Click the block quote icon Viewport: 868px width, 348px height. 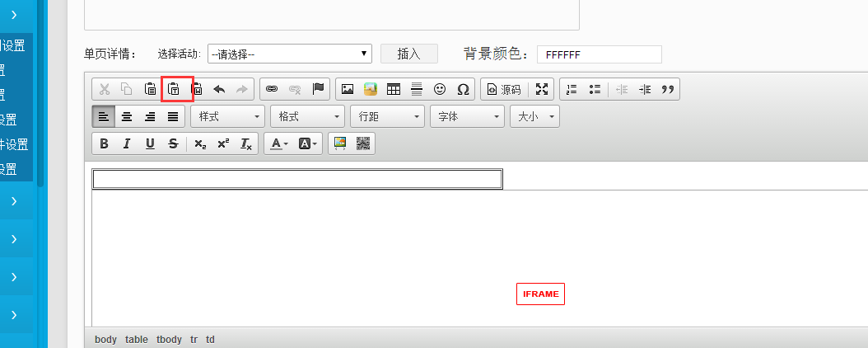coord(668,89)
